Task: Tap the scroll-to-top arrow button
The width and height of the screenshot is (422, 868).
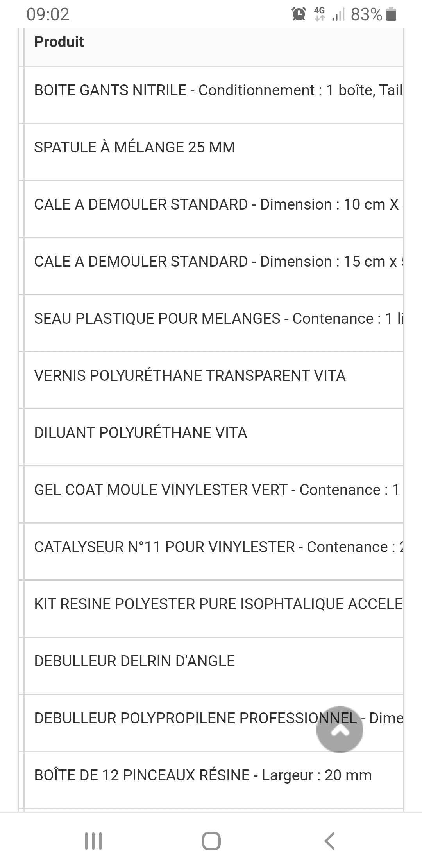Action: [340, 729]
